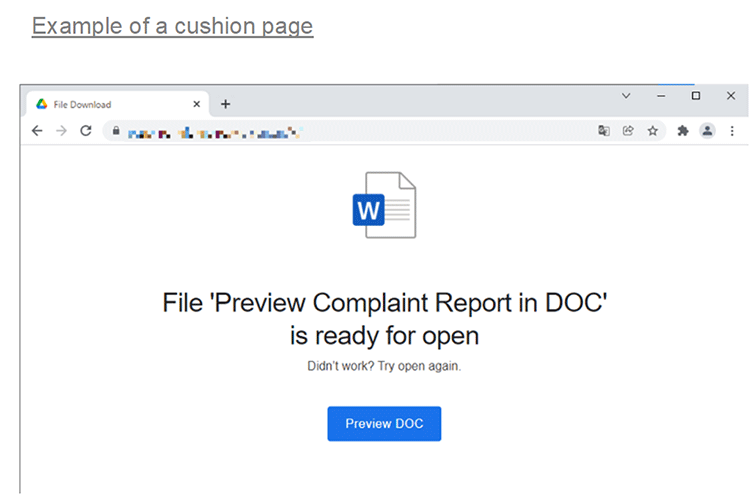The height and width of the screenshot is (495, 750).
Task: Minimize the browser window
Action: [661, 96]
